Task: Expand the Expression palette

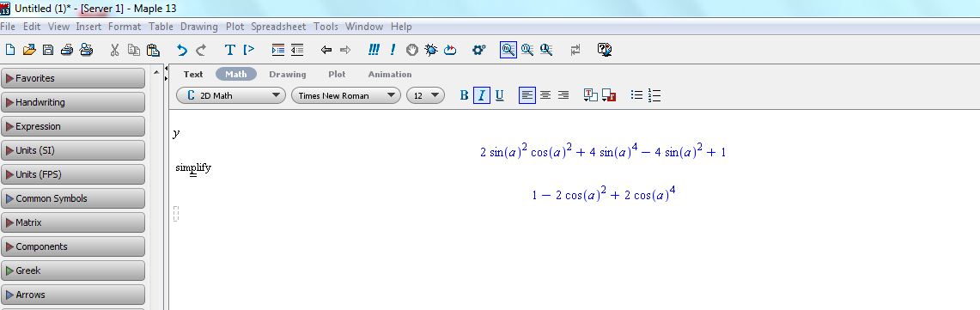Action: point(73,126)
